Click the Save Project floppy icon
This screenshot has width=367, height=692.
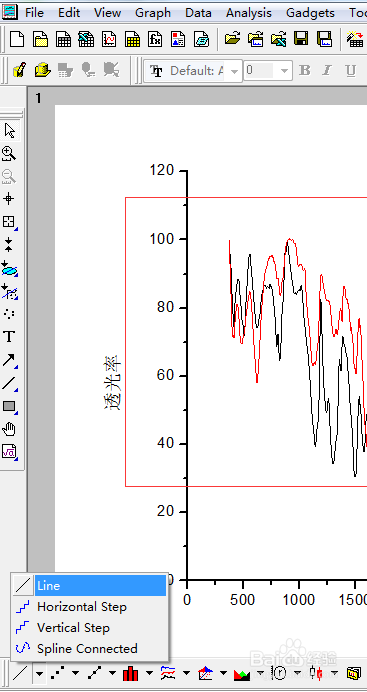301,39
